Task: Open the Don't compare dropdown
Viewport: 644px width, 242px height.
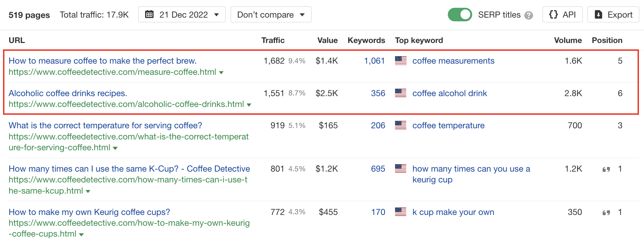Action: click(271, 15)
